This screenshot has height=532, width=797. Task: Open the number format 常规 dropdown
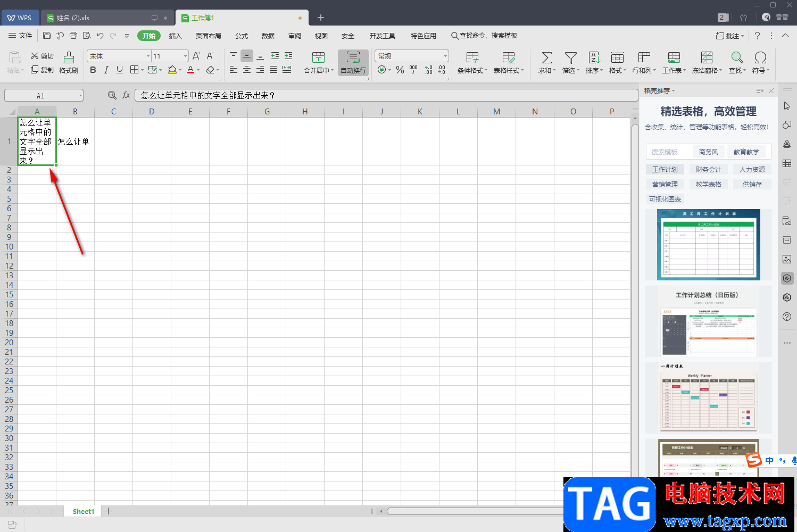[x=445, y=56]
